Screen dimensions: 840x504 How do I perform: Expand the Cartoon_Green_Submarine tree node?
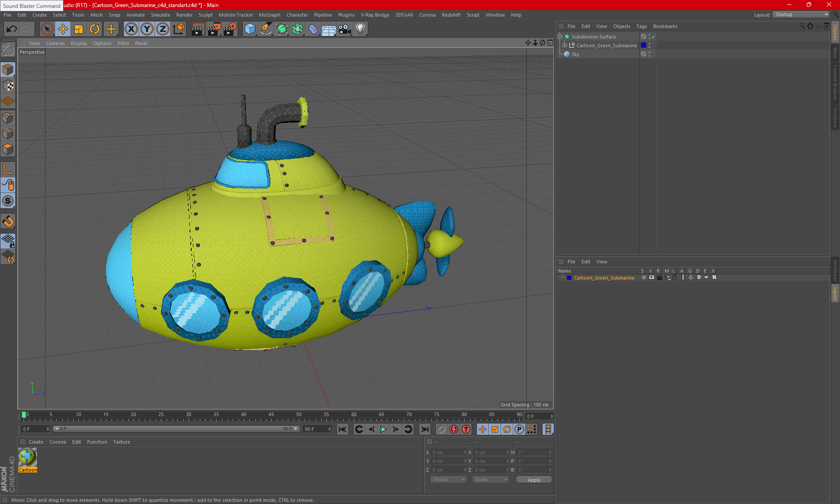tap(565, 45)
